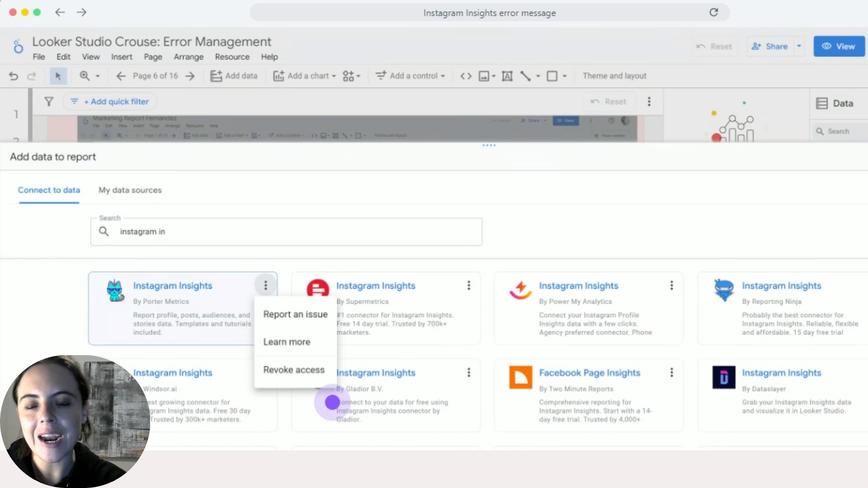The image size is (868, 488).
Task: Click the URL embed code icon
Action: 466,76
